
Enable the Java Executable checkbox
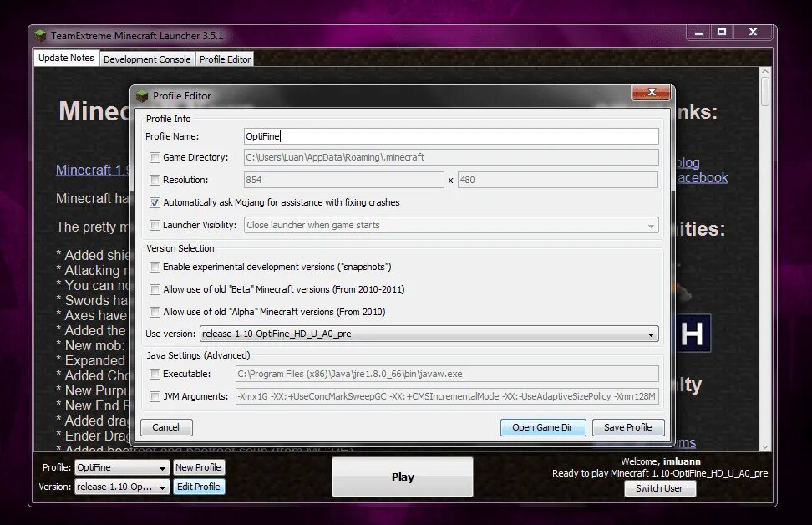point(155,374)
